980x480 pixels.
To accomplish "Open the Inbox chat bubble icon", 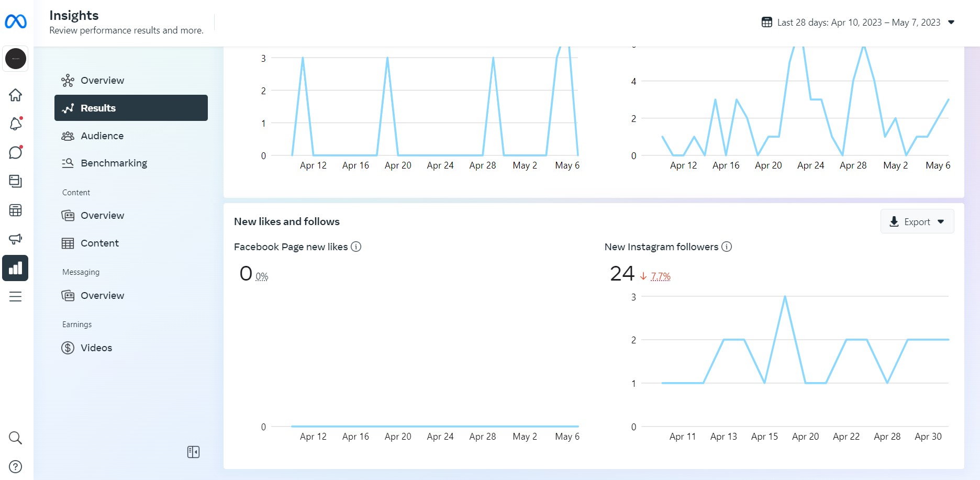I will click(x=16, y=152).
